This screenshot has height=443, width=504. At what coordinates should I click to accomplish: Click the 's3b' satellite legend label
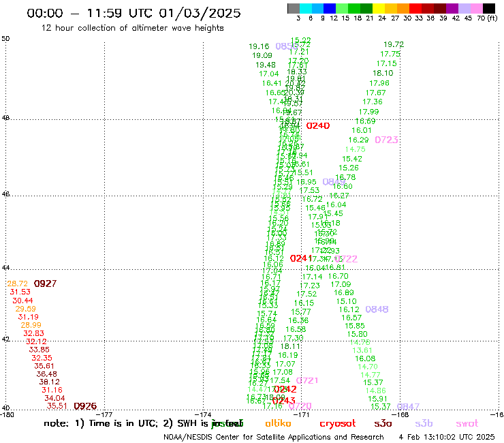424,423
